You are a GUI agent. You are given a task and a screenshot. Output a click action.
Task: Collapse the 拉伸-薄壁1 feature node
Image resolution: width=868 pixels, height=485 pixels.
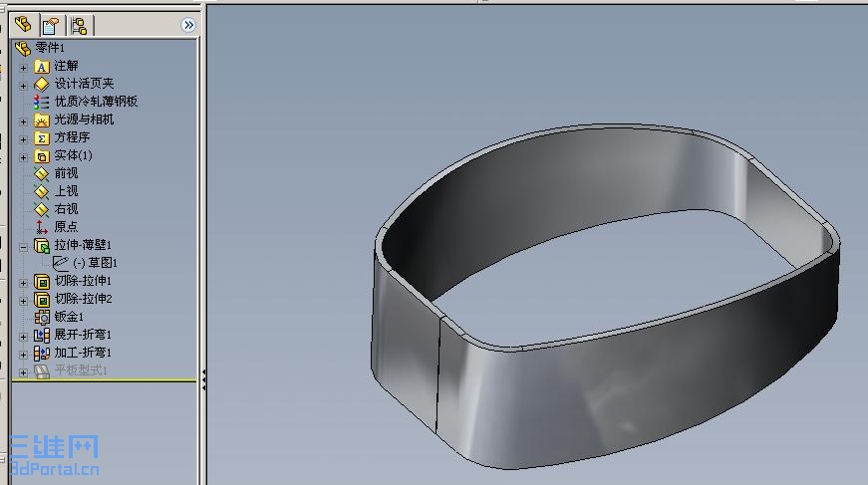(x=23, y=247)
